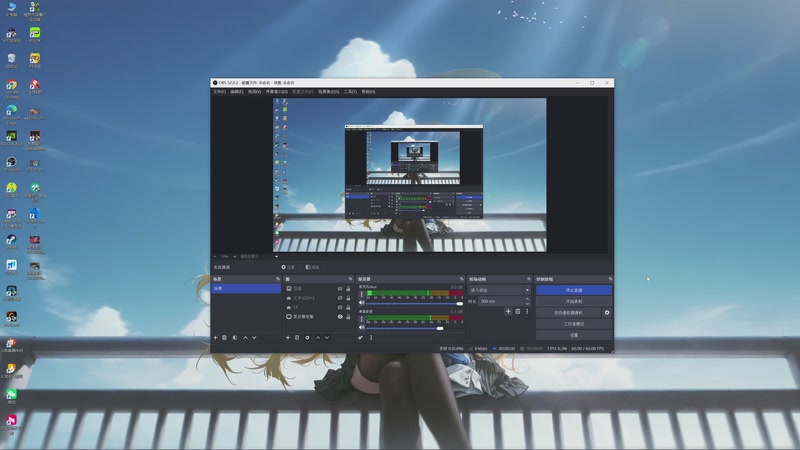
Task: Open the 帮助(H) menu
Action: [368, 92]
